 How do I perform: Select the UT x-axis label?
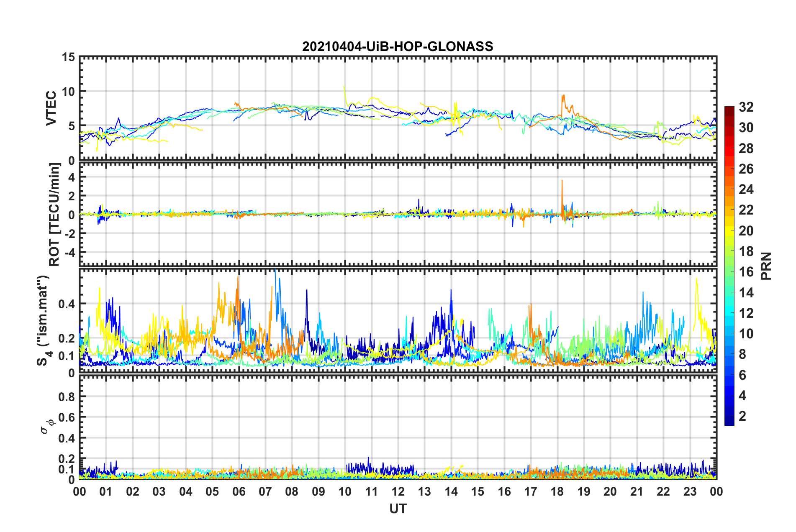coord(398,508)
